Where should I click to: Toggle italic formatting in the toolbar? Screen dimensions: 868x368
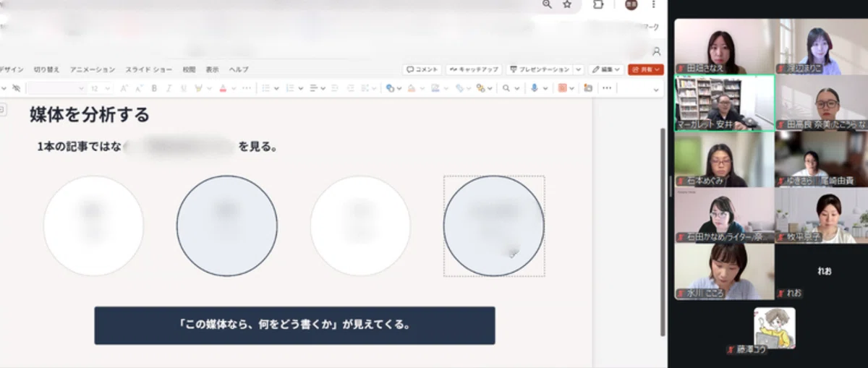[169, 88]
